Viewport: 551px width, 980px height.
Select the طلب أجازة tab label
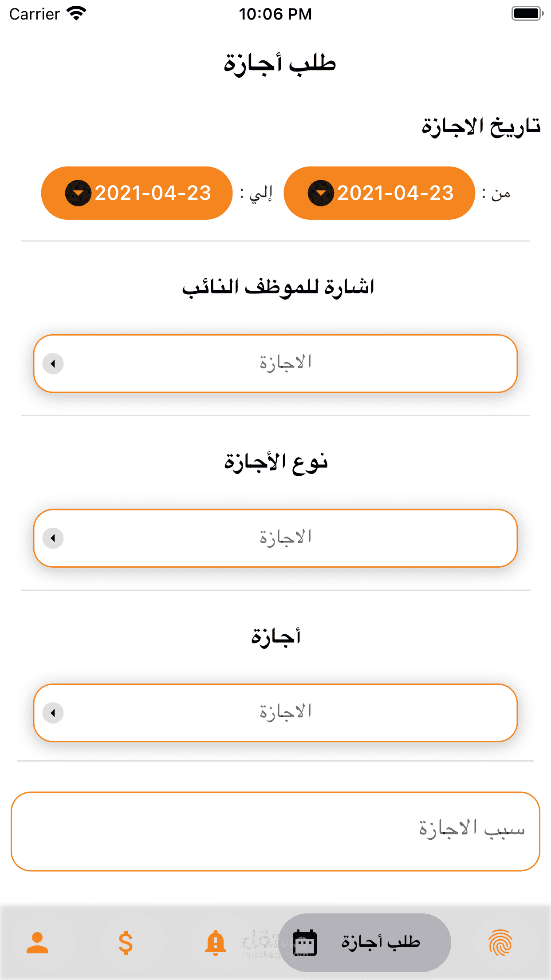point(381,942)
